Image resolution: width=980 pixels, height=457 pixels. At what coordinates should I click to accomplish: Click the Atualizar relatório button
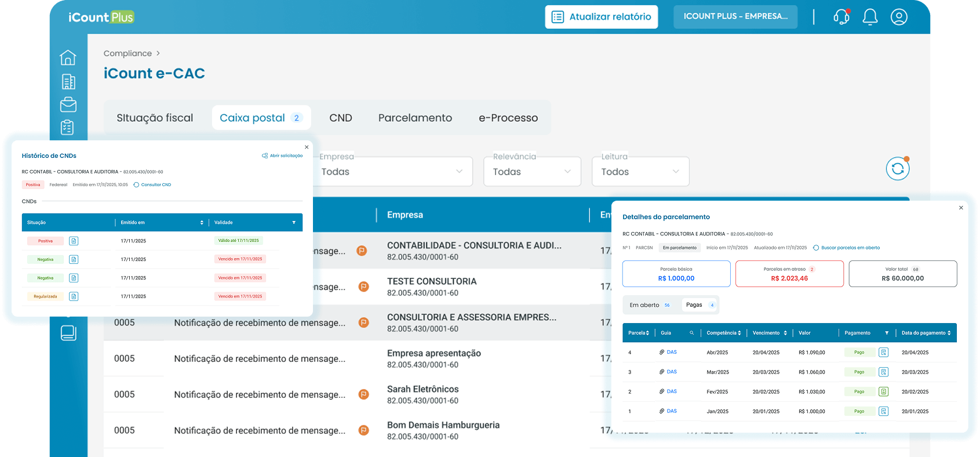tap(602, 17)
